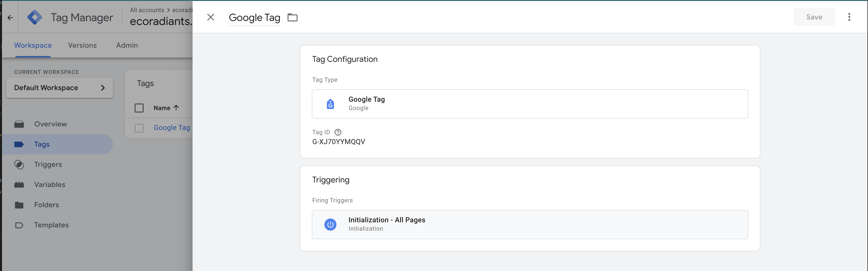The width and height of the screenshot is (868, 271).
Task: Open Variables in the sidebar
Action: pos(50,185)
